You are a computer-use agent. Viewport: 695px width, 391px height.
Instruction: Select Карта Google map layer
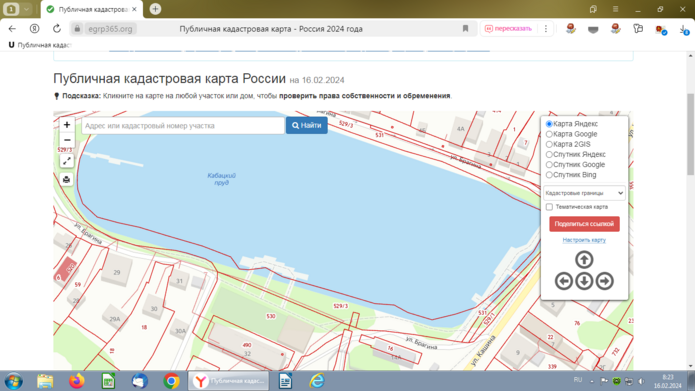549,134
